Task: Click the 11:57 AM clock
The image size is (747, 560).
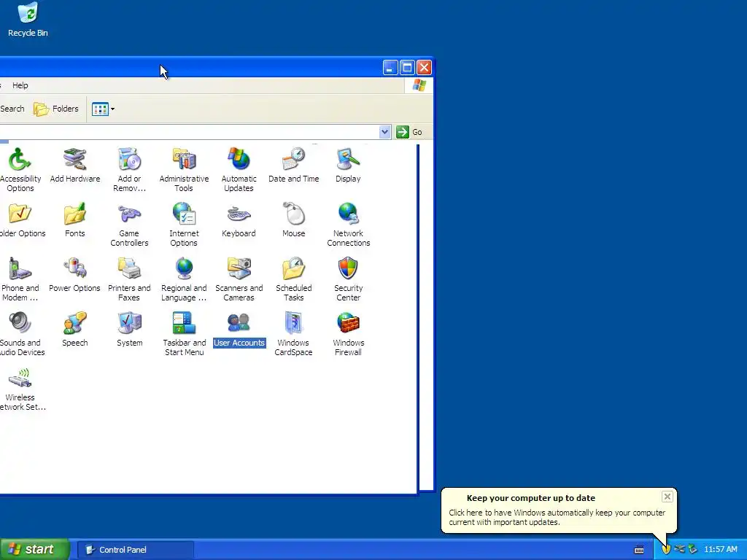Action: pyautogui.click(x=720, y=550)
